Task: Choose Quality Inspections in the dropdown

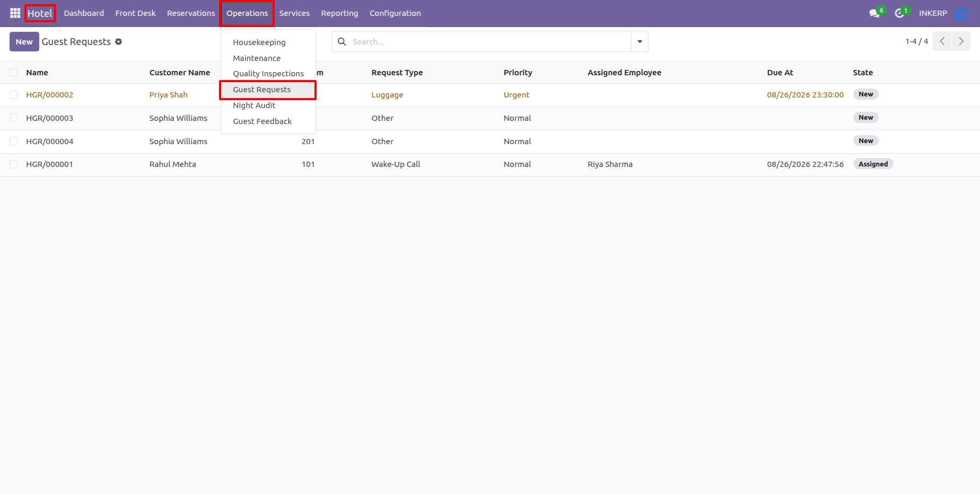Action: click(x=268, y=74)
